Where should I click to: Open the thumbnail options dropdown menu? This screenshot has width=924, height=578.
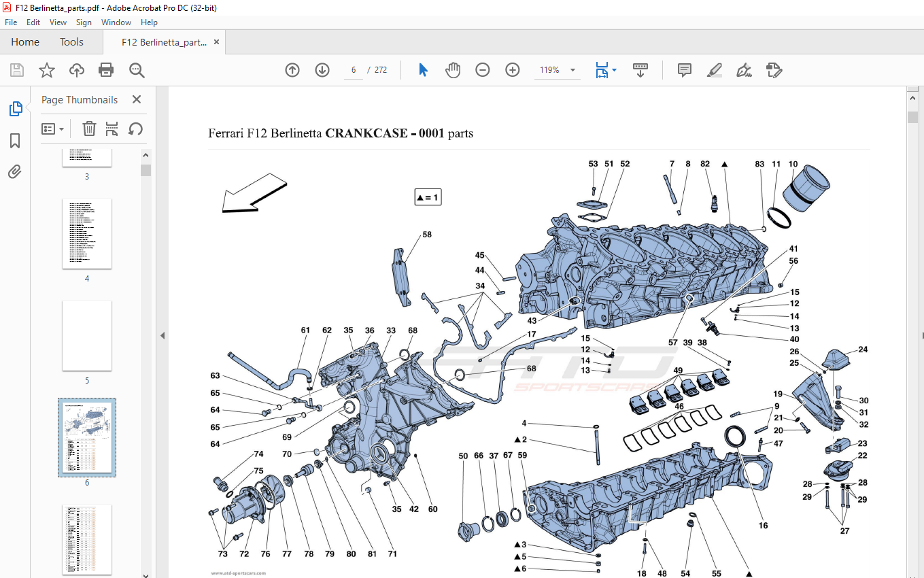tap(53, 129)
